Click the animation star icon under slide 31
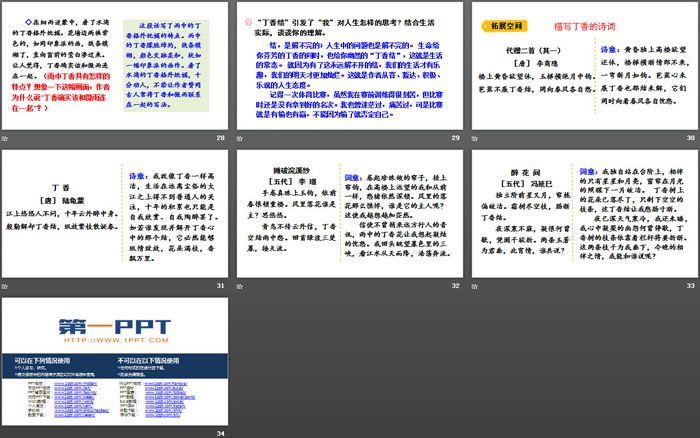 5,287
